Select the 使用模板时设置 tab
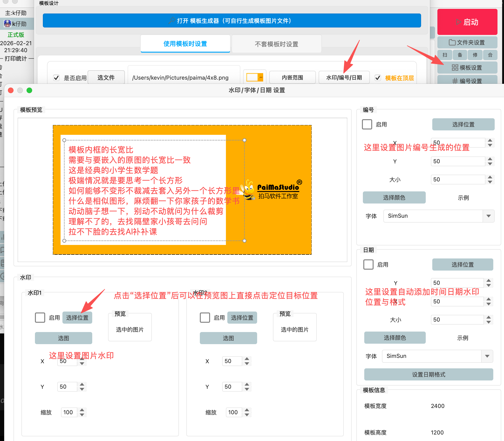504x441 pixels. point(185,44)
